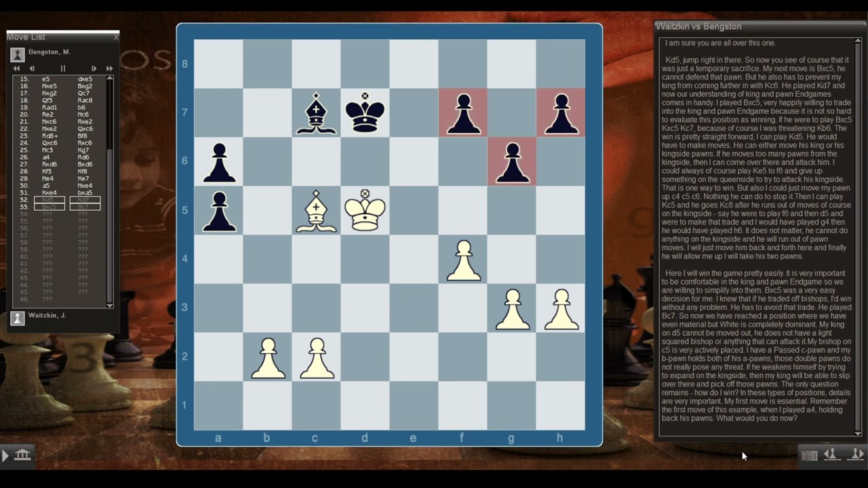Click move list scroll-up arrow
868x488 pixels.
[x=110, y=79]
